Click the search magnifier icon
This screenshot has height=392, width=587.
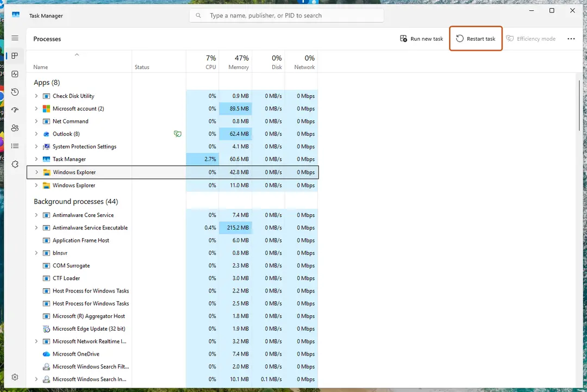coord(198,16)
